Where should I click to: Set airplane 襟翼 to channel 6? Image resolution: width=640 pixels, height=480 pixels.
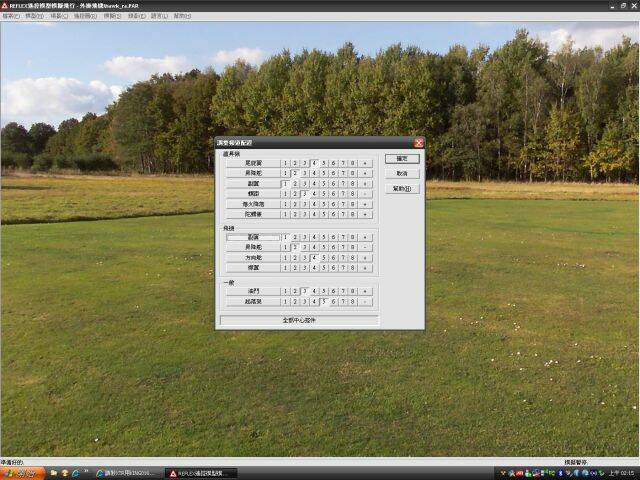click(333, 268)
